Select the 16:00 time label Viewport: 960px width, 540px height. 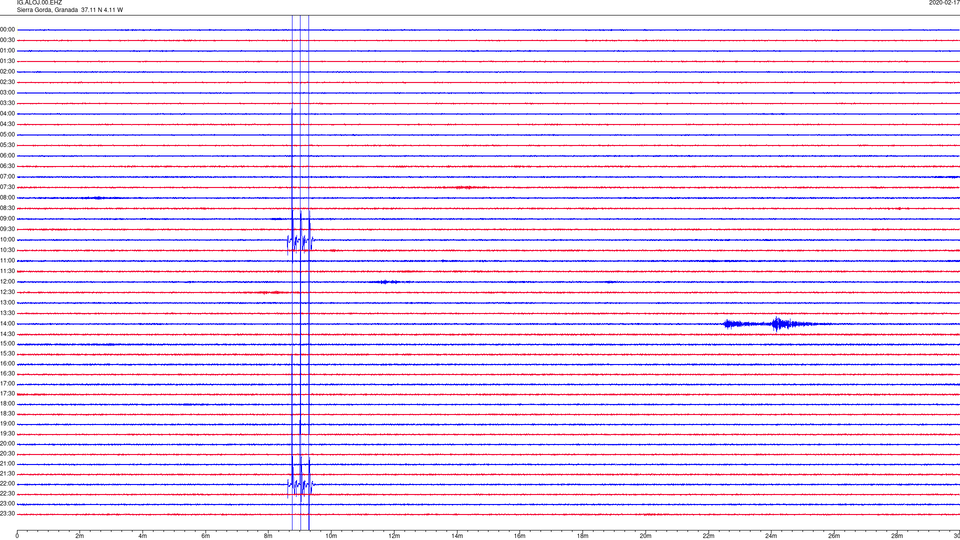[x=7, y=364]
